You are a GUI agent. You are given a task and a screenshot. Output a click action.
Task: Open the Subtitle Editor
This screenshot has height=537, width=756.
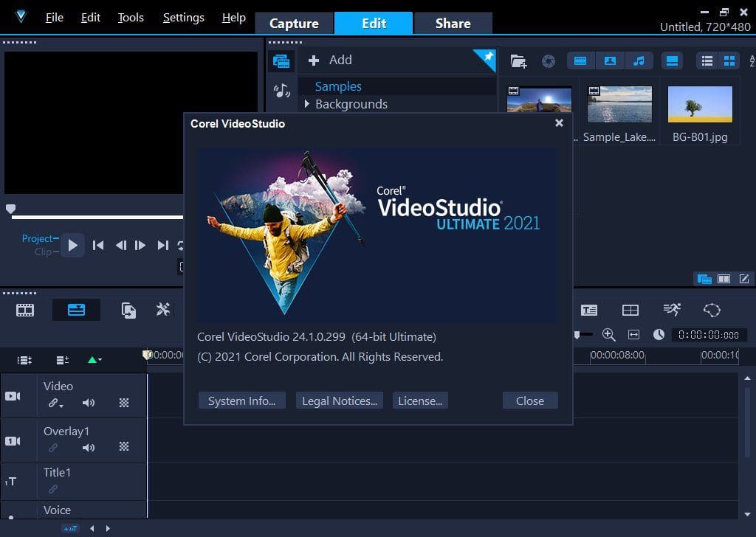pos(589,311)
